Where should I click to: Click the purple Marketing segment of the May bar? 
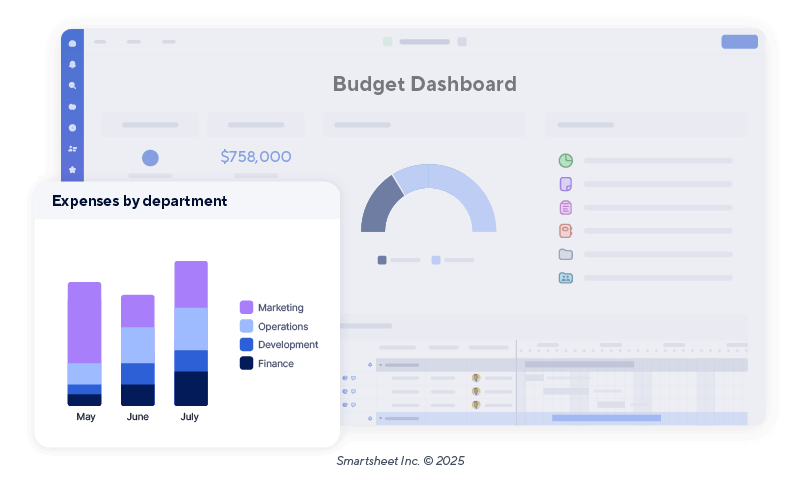point(85,322)
